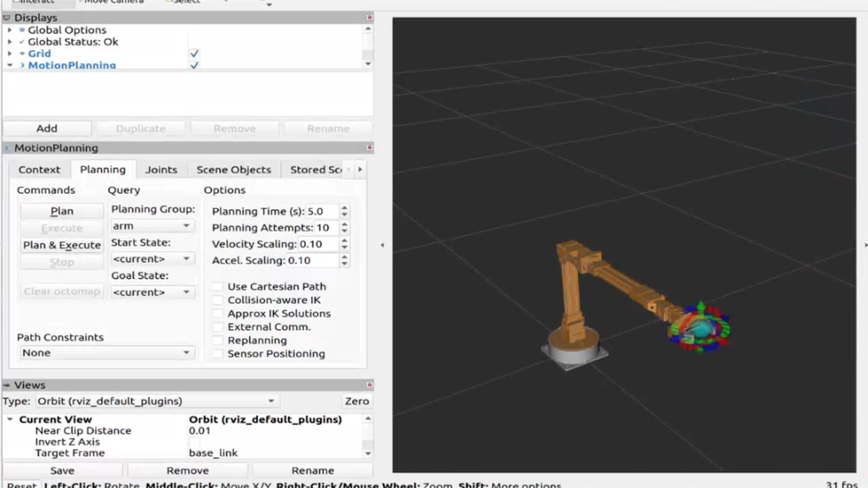
Task: Uncheck the Grid display checkbox
Action: (194, 53)
